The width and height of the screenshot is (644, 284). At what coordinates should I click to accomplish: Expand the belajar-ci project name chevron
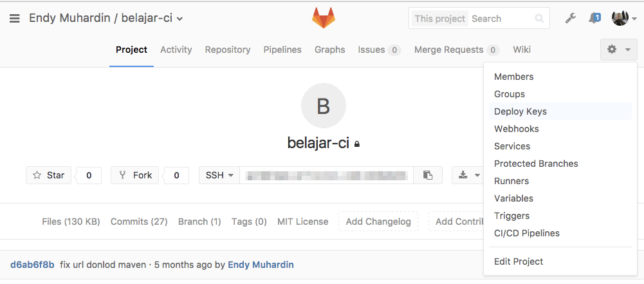pos(180,19)
